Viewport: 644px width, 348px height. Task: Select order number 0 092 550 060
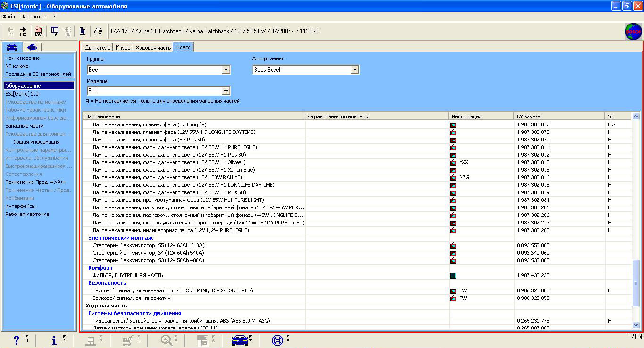(533, 246)
